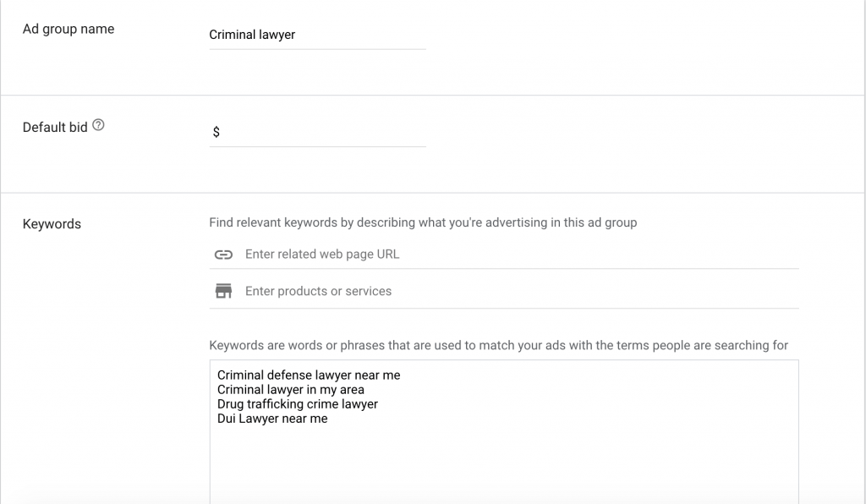Click the 'Criminal lawyer in my area' keyword line

pos(291,390)
